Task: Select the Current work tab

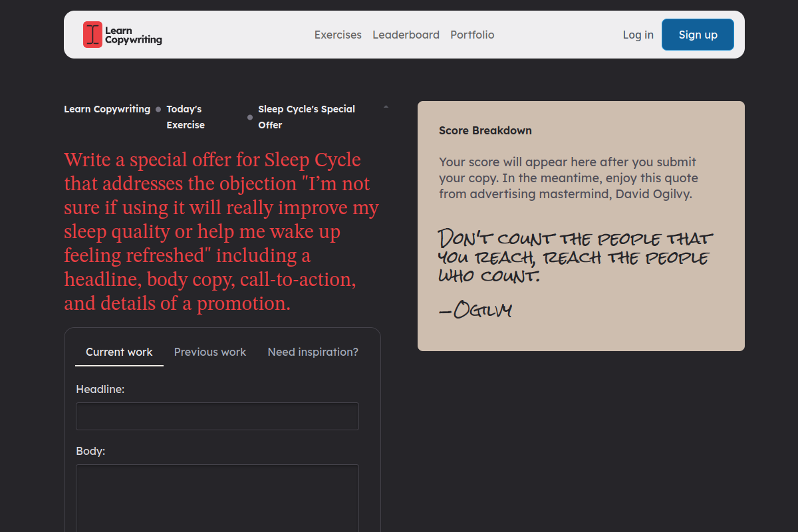Action: [x=119, y=352]
